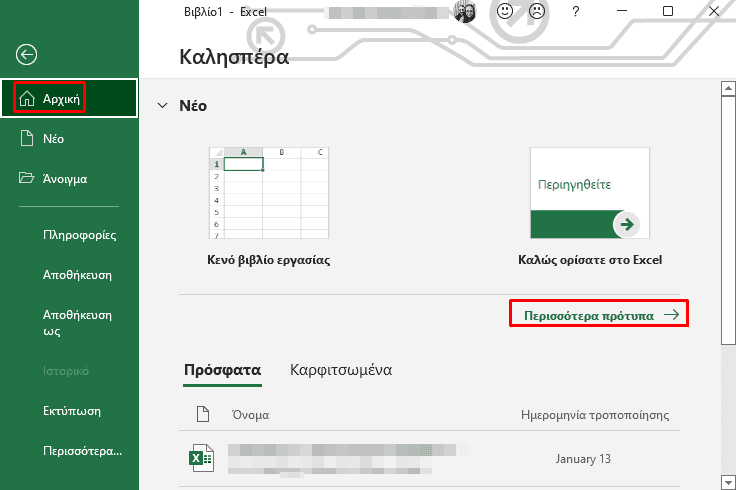Open the Εκτύπωση print page
Screen dimensions: 736x490
click(72, 411)
